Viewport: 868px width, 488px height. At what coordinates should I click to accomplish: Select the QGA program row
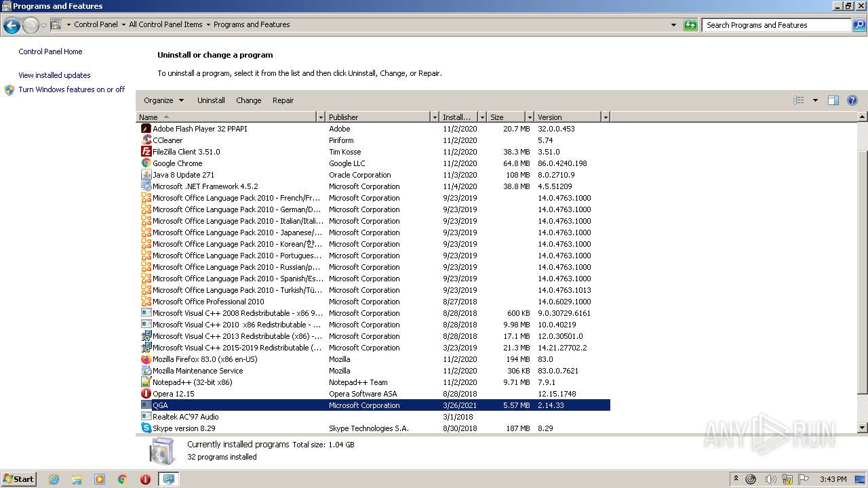tap(373, 405)
